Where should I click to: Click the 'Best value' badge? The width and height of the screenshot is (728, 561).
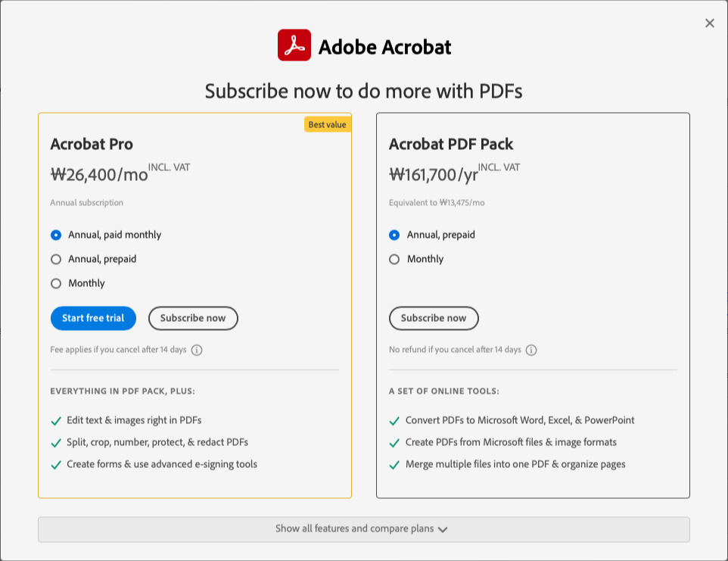[328, 124]
